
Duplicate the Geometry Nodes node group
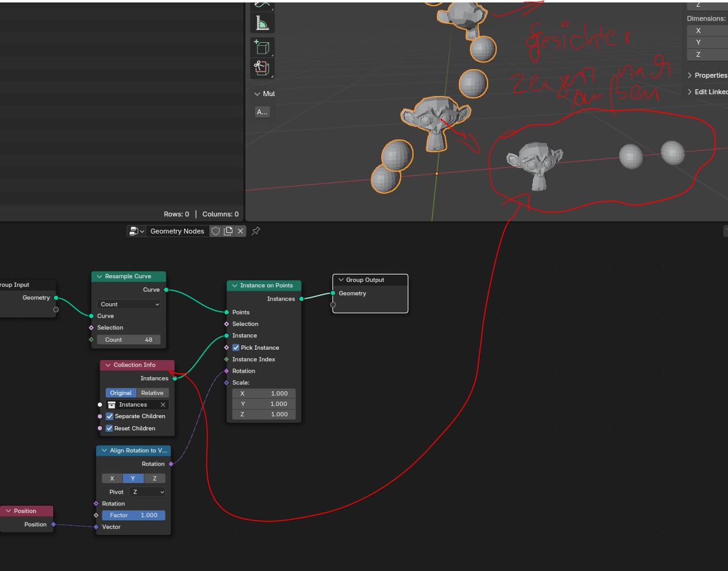tap(228, 231)
